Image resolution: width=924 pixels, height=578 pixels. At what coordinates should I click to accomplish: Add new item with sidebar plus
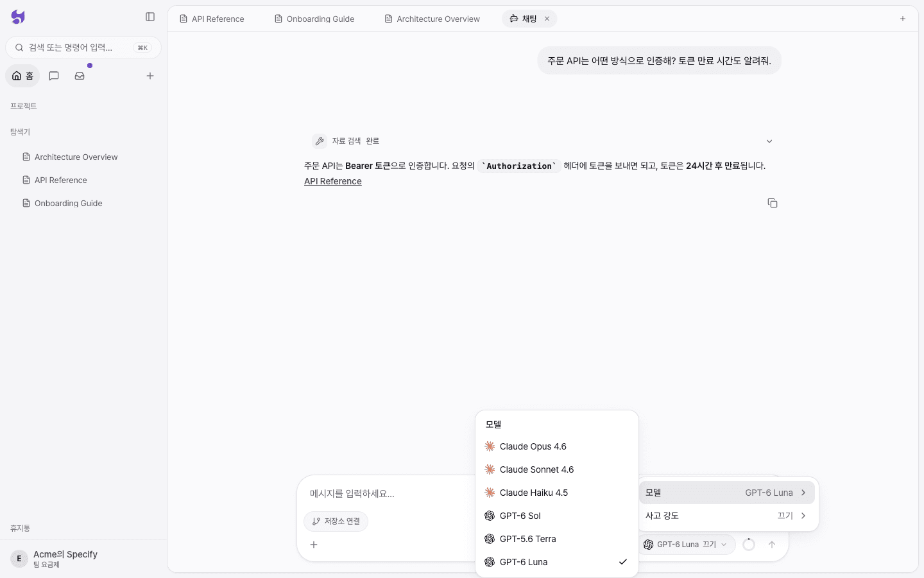pos(150,76)
